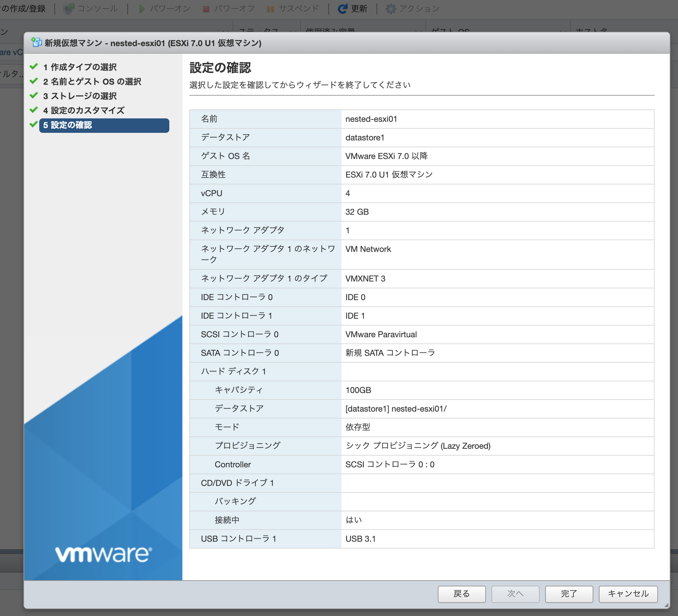Screen dimensions: 678x616
Task: Go to step 1 作成タイプの選択
Action: click(x=80, y=67)
